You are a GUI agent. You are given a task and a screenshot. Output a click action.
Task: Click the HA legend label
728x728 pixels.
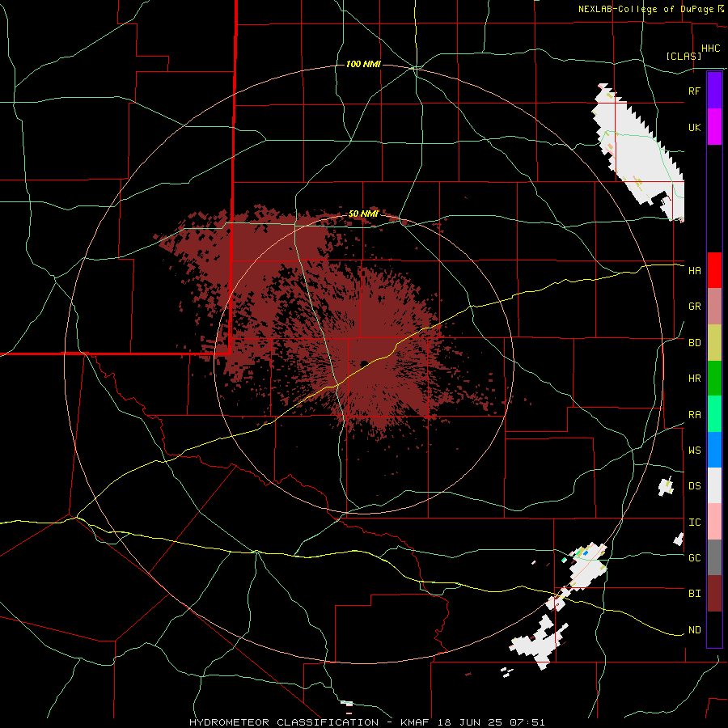[694, 270]
